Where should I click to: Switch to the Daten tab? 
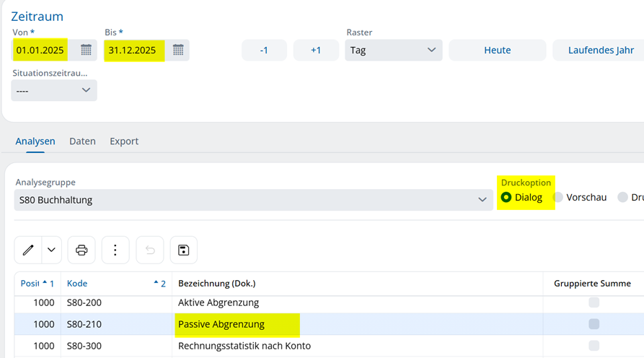click(x=82, y=141)
